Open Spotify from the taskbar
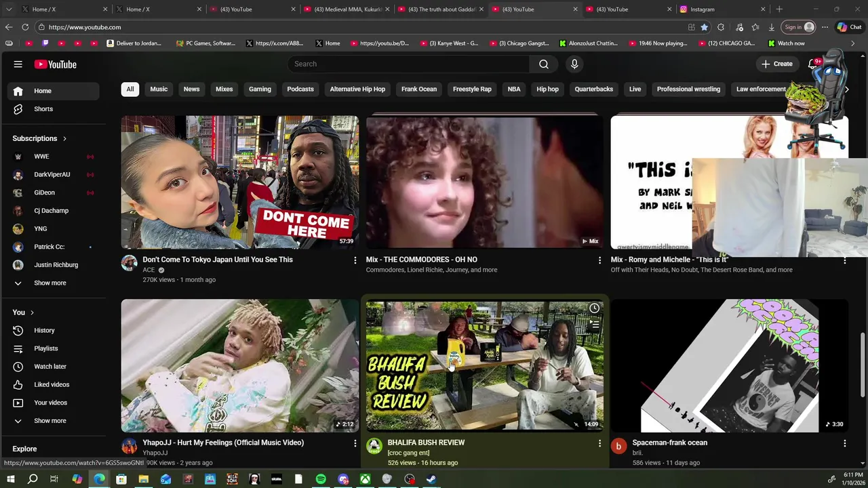This screenshot has height=488, width=868. click(321, 479)
